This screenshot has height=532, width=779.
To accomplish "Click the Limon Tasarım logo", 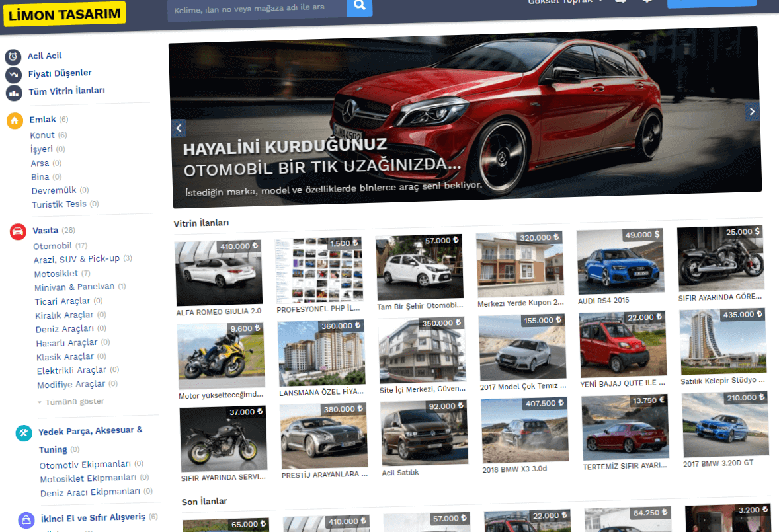I will [64, 14].
